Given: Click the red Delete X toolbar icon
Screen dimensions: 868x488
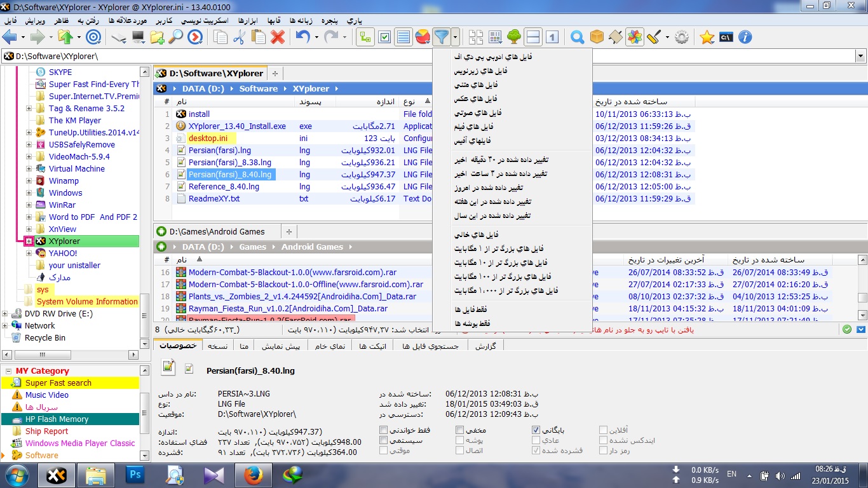Looking at the screenshot, I should pyautogui.click(x=277, y=37).
